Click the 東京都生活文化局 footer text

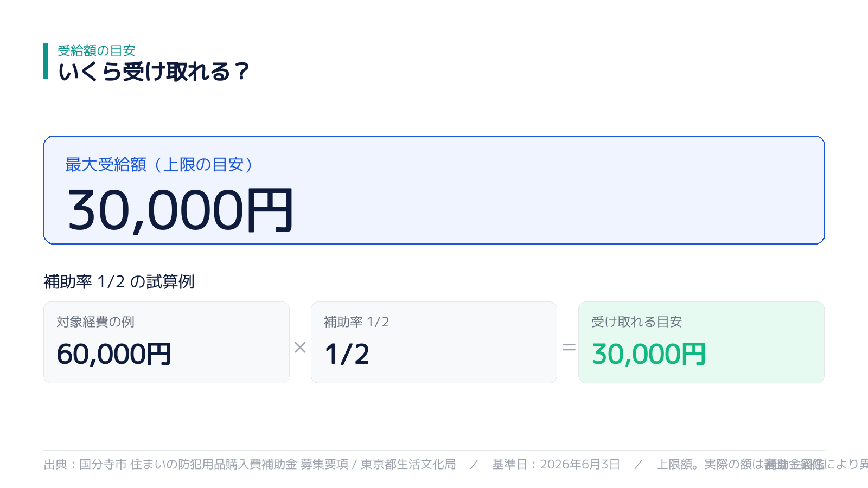[409, 464]
